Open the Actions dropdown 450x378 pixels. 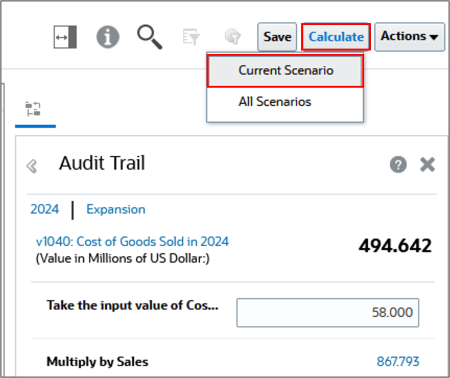[410, 37]
